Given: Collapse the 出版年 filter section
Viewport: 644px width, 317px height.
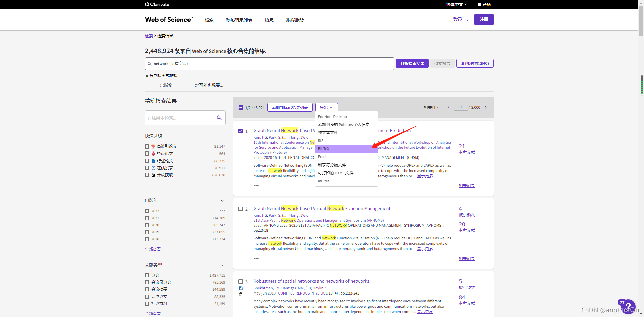Looking at the screenshot, I should (x=222, y=201).
